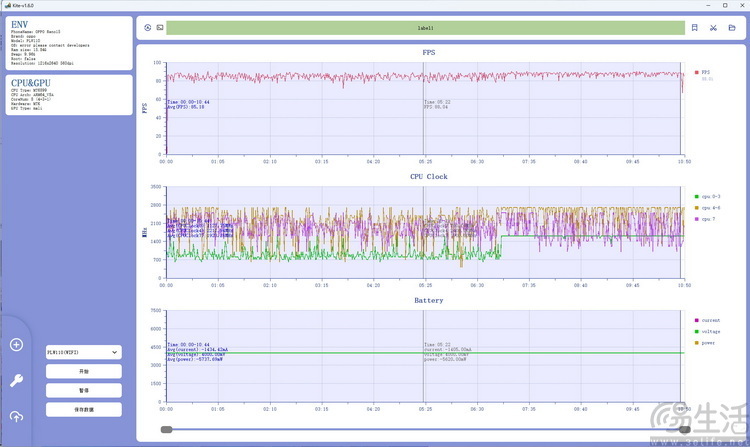
Task: Click the bookmark icon in top toolbar
Action: 695,28
